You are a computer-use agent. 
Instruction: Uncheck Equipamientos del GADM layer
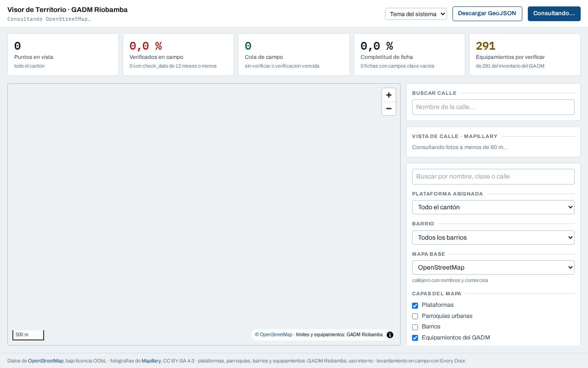[x=415, y=338]
